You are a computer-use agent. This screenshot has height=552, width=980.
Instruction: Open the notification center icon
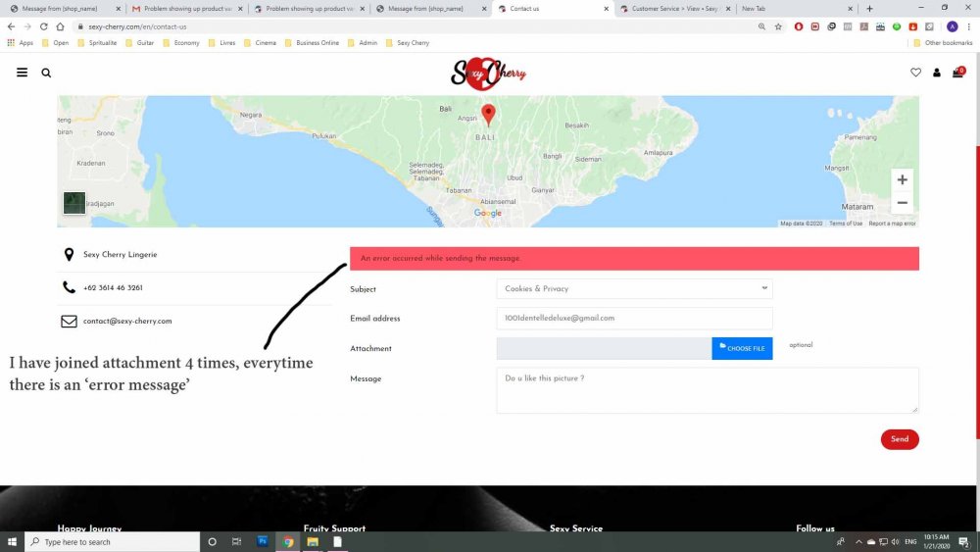point(963,542)
